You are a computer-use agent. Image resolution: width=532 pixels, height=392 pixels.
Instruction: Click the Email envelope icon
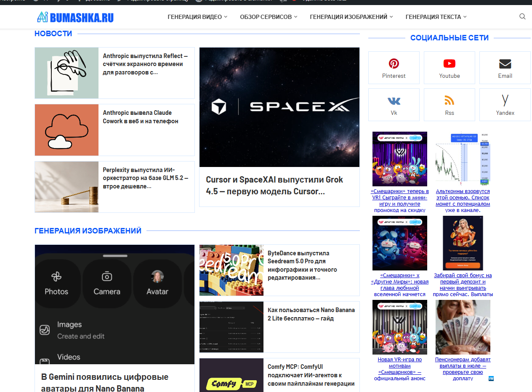pyautogui.click(x=505, y=64)
